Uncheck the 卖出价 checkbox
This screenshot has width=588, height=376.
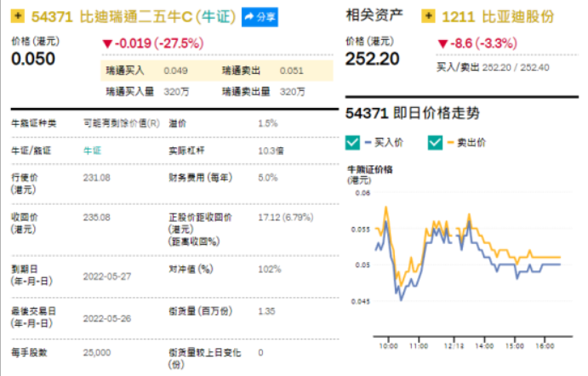point(435,143)
